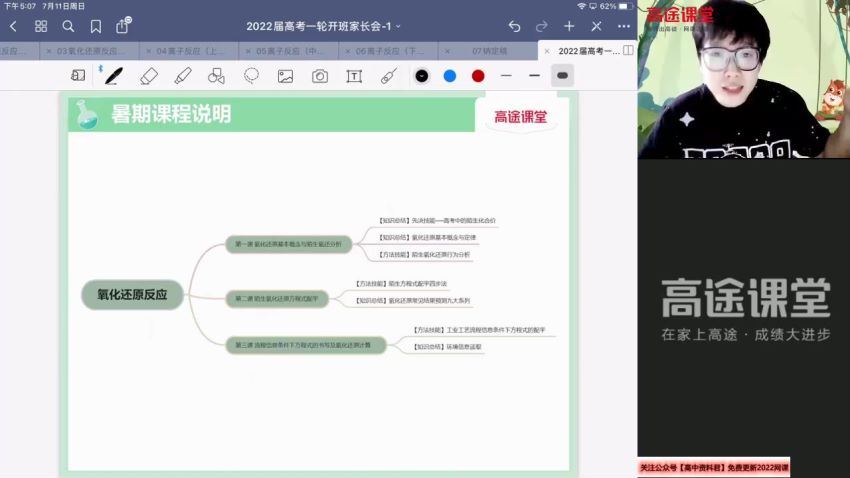Switch to the 04离子反应(上 tab
The image size is (850, 478).
coord(190,51)
